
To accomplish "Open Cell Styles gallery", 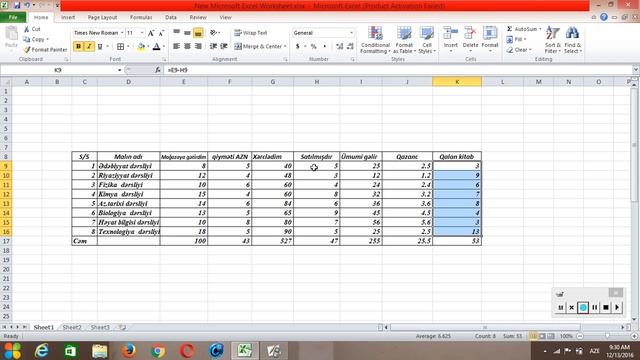I will click(x=427, y=40).
